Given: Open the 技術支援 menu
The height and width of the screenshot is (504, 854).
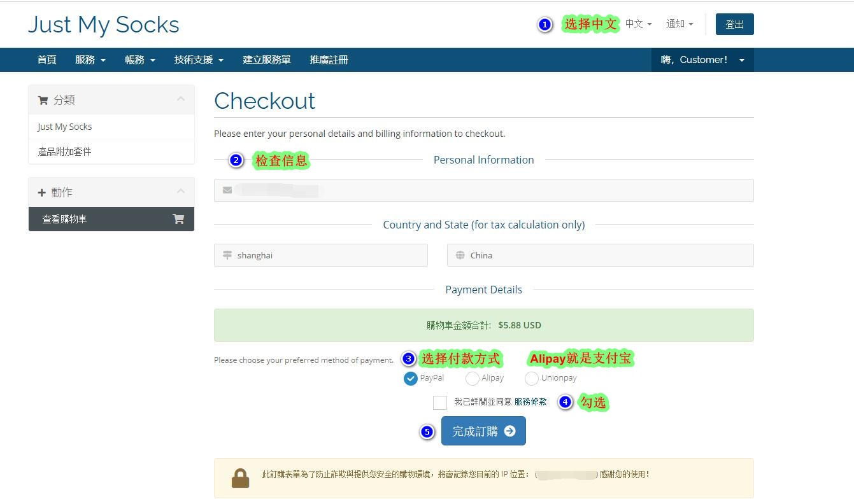Looking at the screenshot, I should 199,60.
